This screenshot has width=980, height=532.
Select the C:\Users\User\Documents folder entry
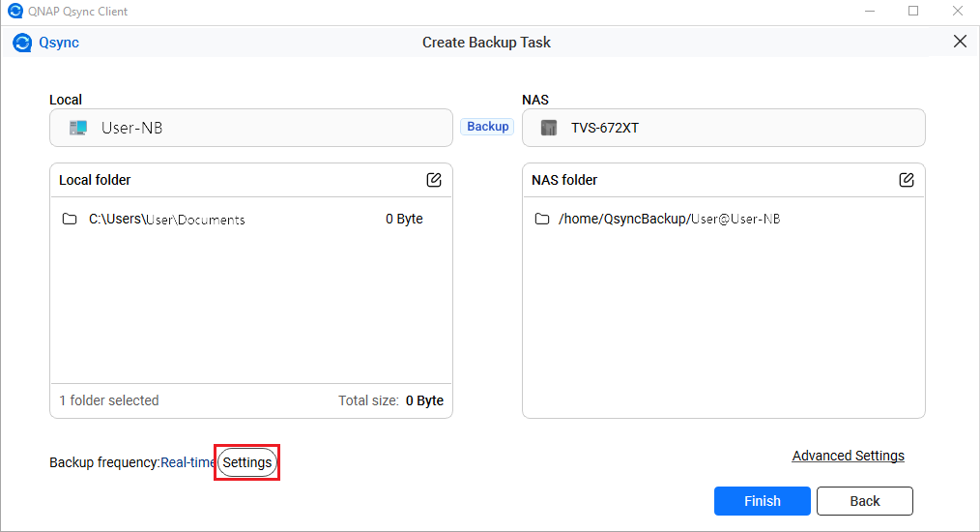click(x=166, y=220)
